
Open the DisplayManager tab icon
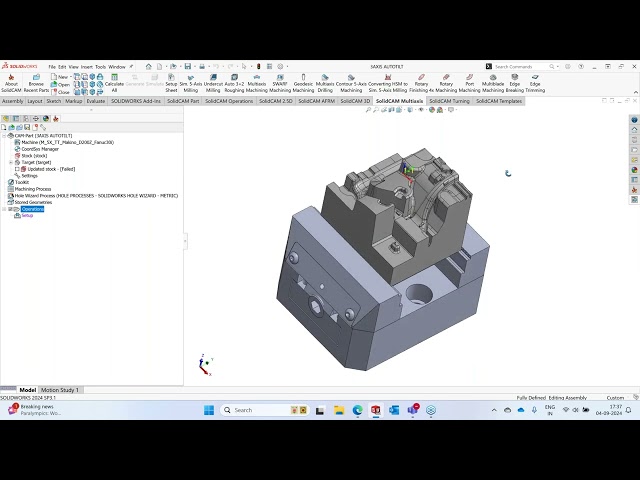tap(46, 118)
